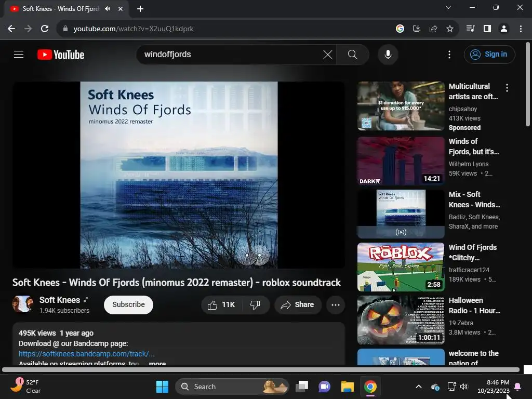Toggle Chrome side panel
The height and width of the screenshot is (399, 532).
pyautogui.click(x=487, y=29)
